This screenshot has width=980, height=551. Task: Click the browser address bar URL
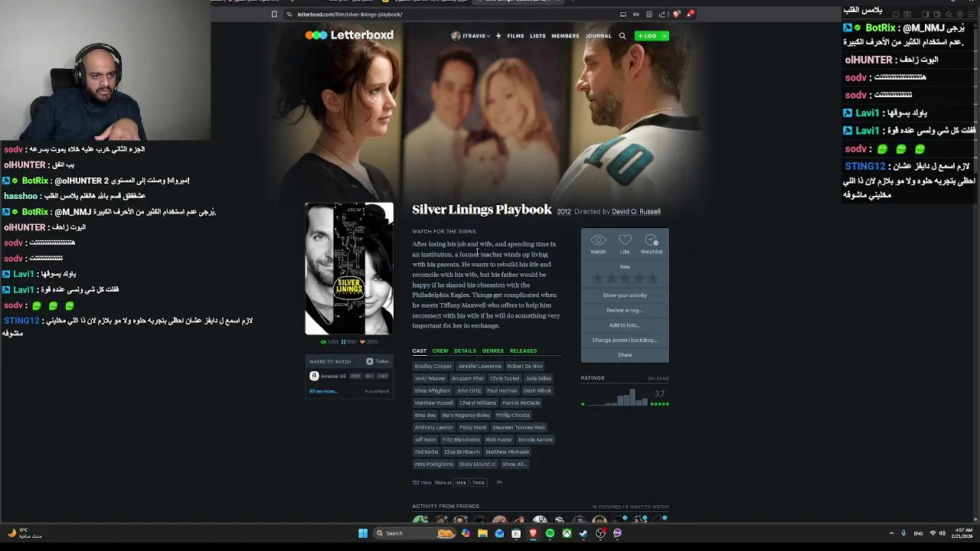tap(350, 15)
